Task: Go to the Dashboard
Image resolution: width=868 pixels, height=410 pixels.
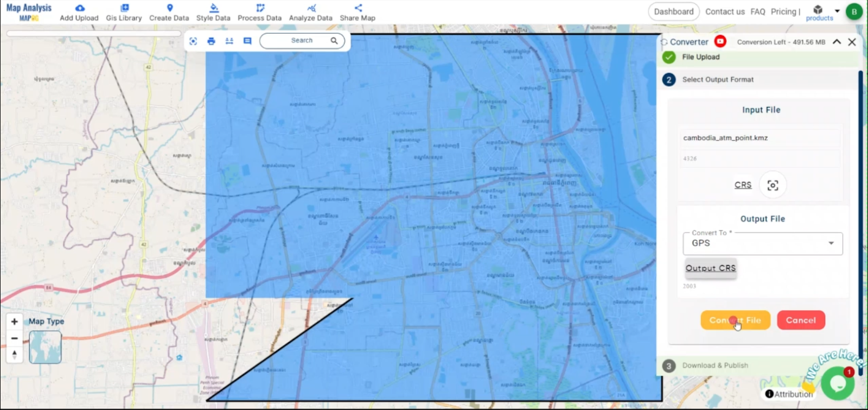Action: (674, 11)
